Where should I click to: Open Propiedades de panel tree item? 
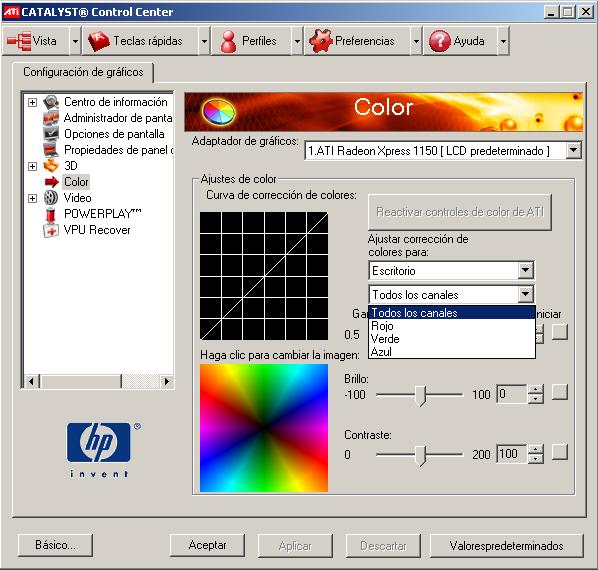pyautogui.click(x=118, y=150)
